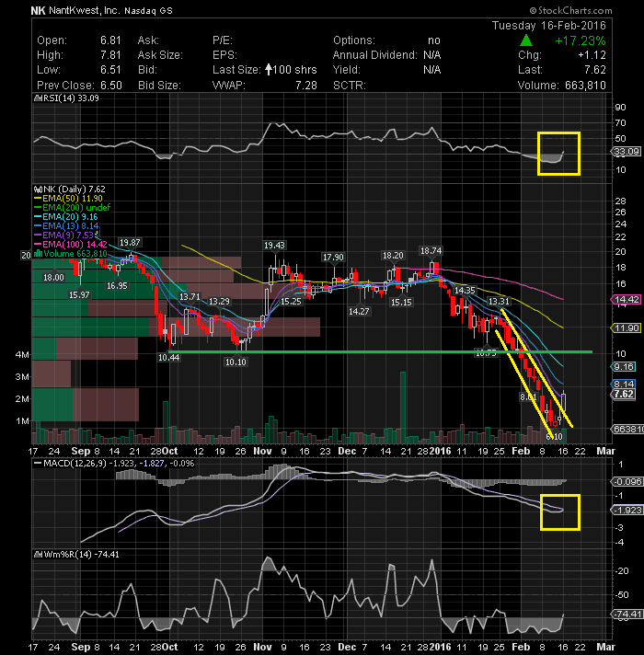Click the pink EMA(100) legend color dash
This screenshot has height=655, width=644.
(38, 245)
